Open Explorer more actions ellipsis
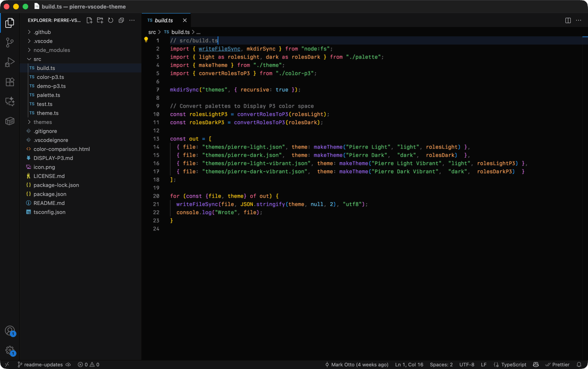Screen dimensions: 588x369 tap(132, 21)
